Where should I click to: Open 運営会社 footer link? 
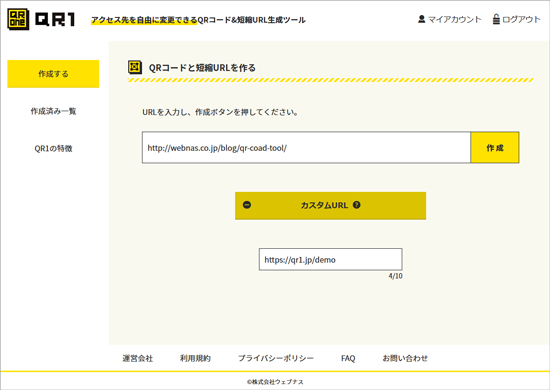(x=138, y=358)
